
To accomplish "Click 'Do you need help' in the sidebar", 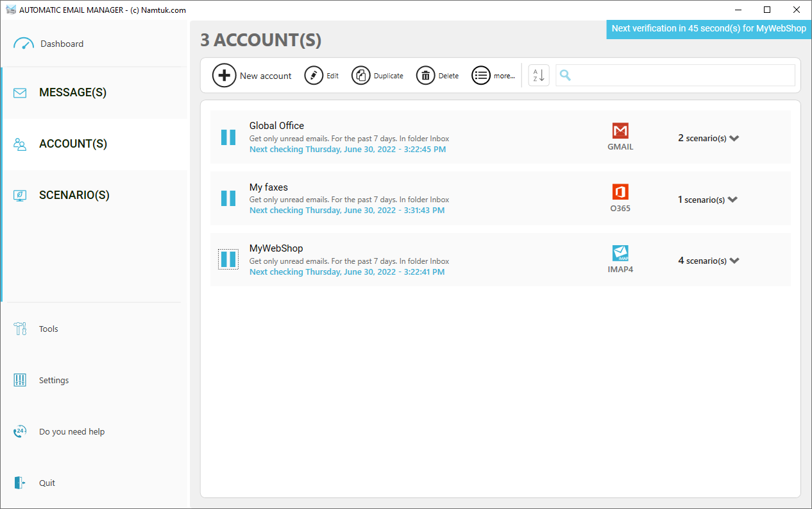I will 71,431.
